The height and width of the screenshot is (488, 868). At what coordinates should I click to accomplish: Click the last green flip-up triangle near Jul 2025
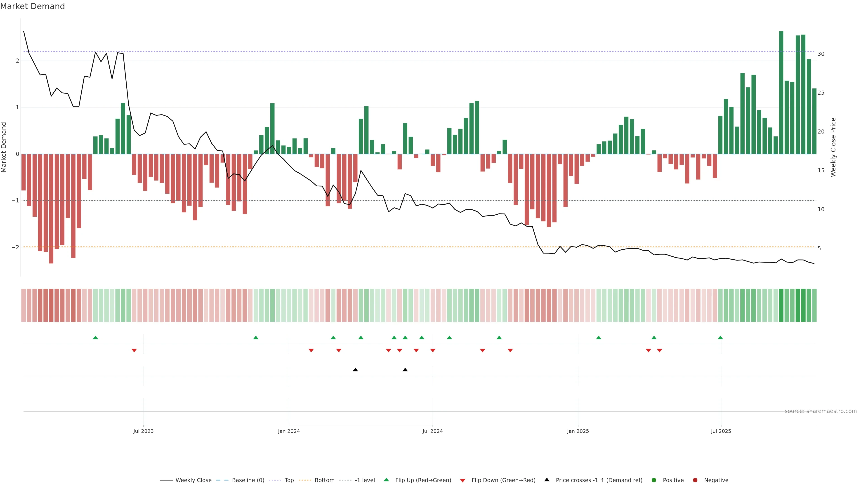pyautogui.click(x=720, y=338)
